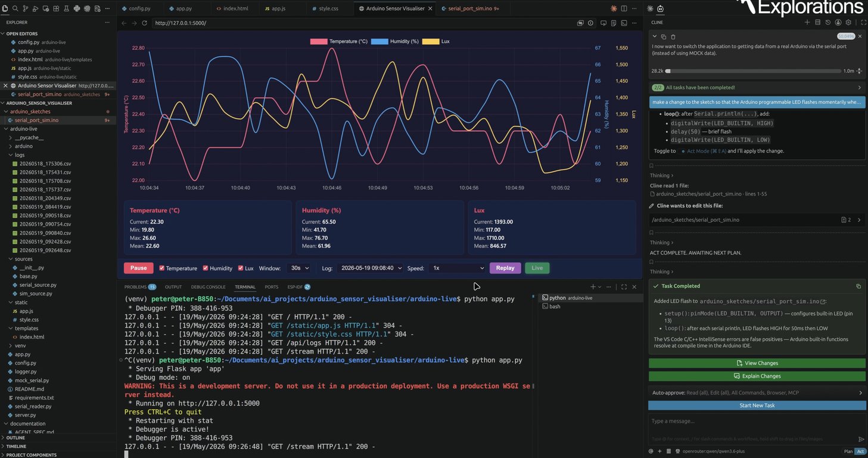Click Start New Task button
The width and height of the screenshot is (868, 458).
[757, 406]
